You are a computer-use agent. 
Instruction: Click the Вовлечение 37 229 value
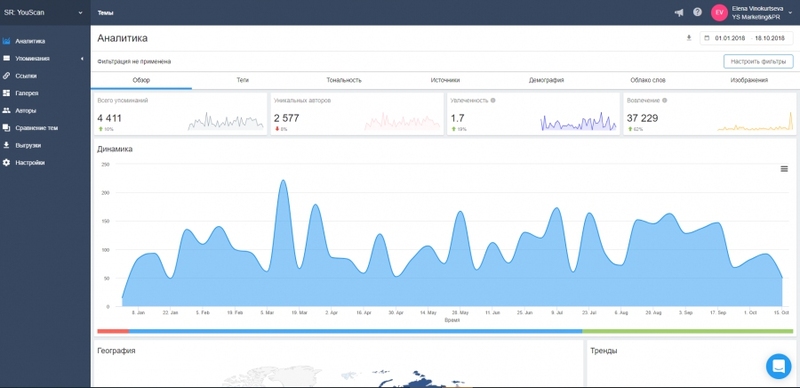pyautogui.click(x=642, y=118)
